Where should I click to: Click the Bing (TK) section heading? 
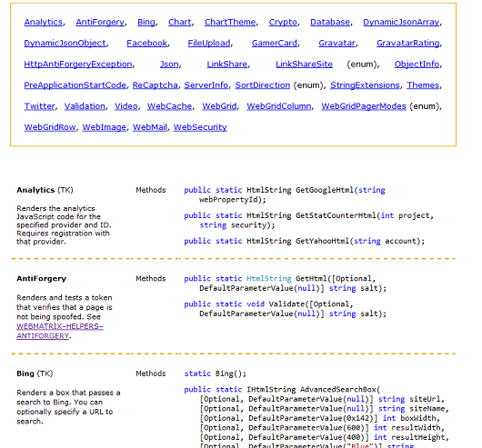(x=35, y=373)
